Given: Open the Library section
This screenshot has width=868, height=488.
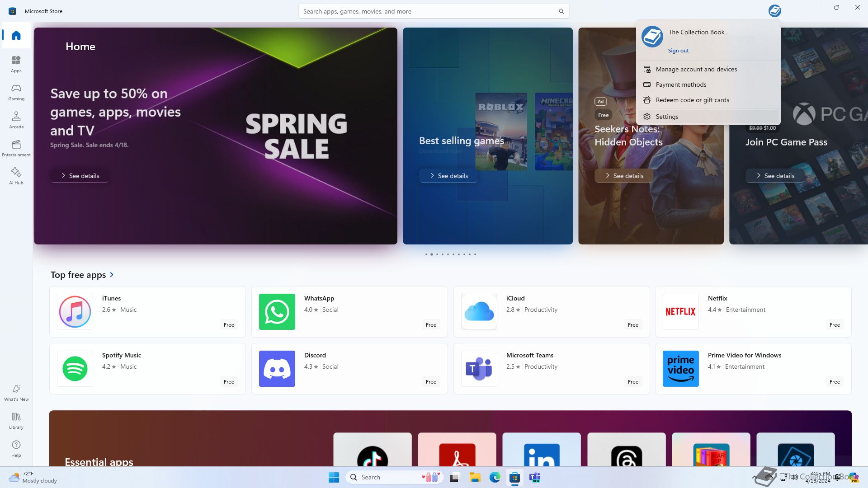Looking at the screenshot, I should coord(16,421).
